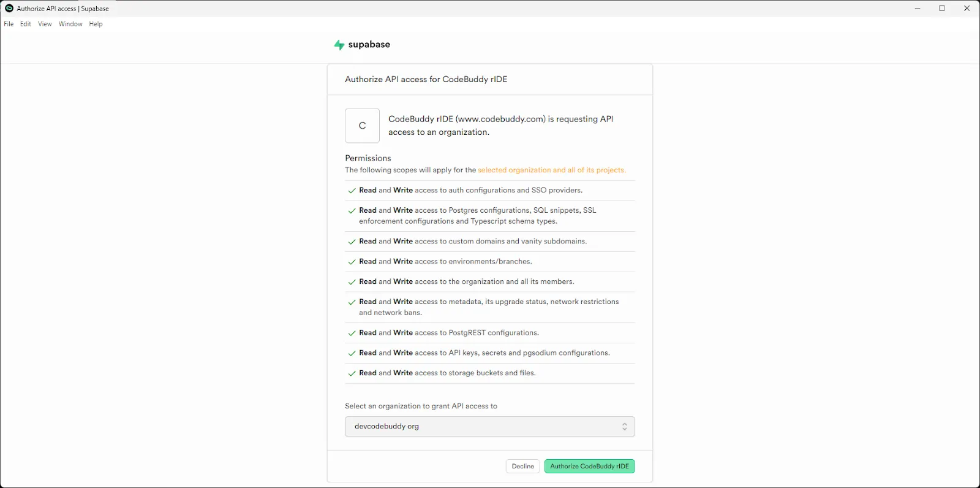Maximize the Supabase window
This screenshot has height=488, width=980.
pyautogui.click(x=942, y=9)
